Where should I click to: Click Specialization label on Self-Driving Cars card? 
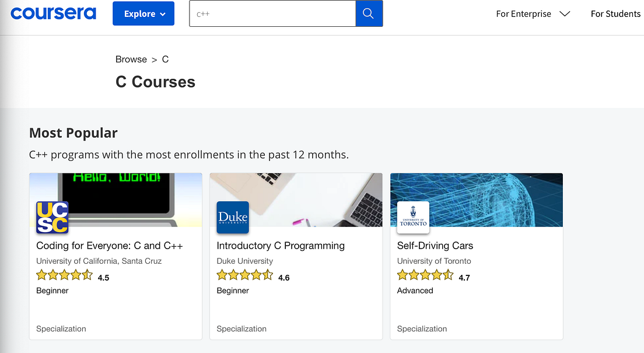pyautogui.click(x=422, y=328)
